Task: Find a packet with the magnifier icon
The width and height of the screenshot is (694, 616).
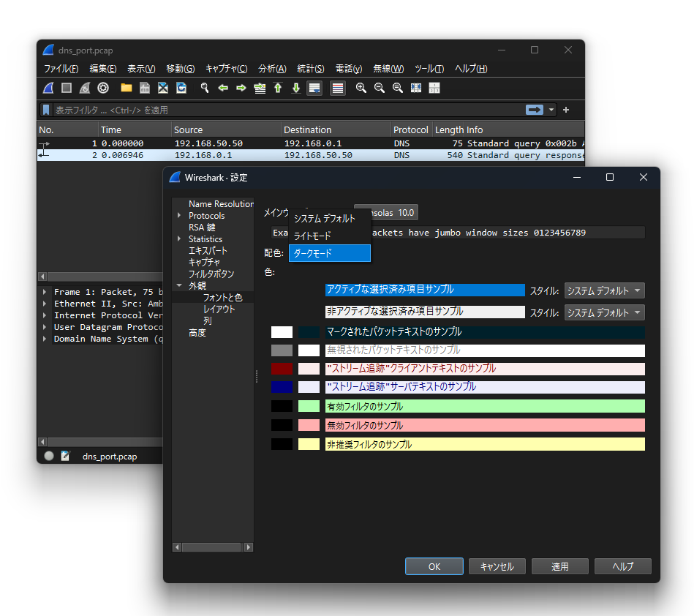Action: 205,88
